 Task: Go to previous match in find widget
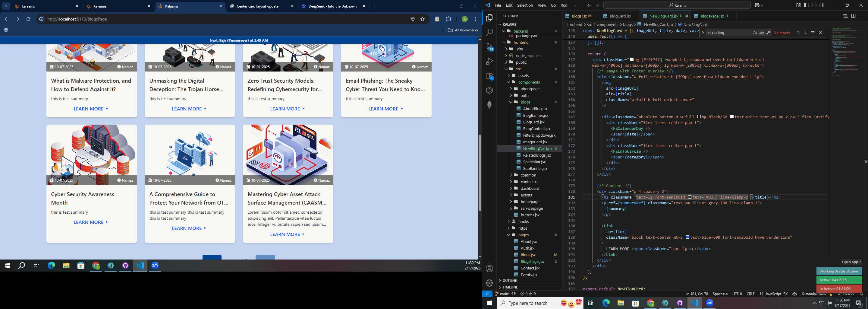[798, 33]
